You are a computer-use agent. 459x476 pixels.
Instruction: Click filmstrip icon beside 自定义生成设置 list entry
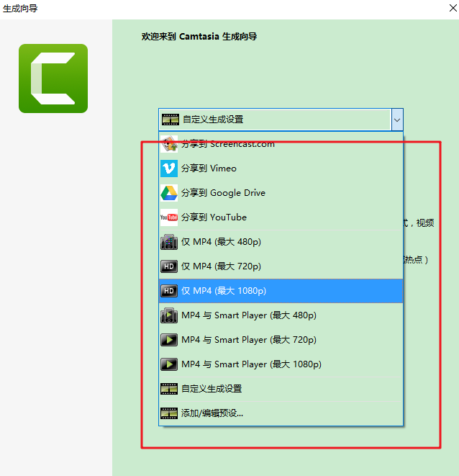click(169, 389)
